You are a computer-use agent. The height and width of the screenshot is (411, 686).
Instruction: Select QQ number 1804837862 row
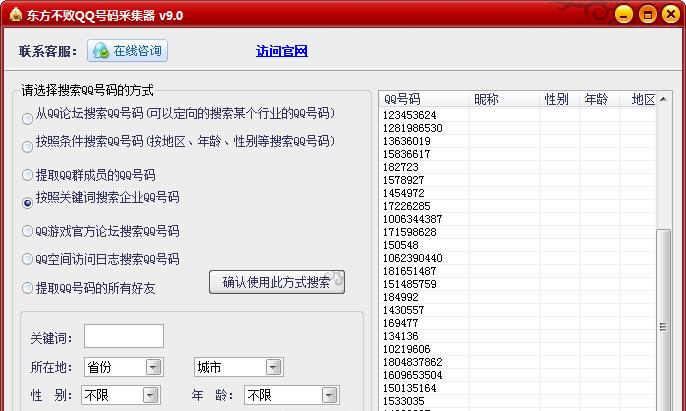point(518,362)
